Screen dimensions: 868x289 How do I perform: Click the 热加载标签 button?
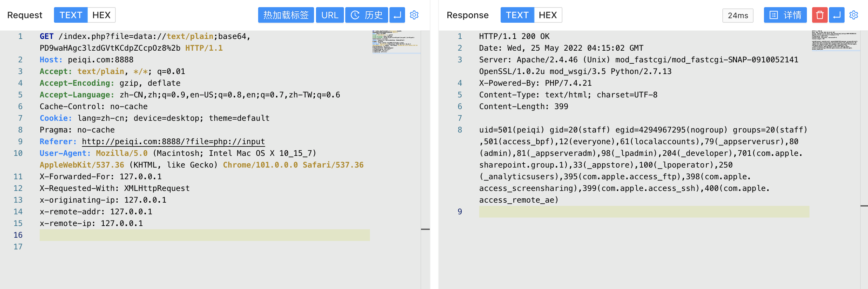[286, 15]
